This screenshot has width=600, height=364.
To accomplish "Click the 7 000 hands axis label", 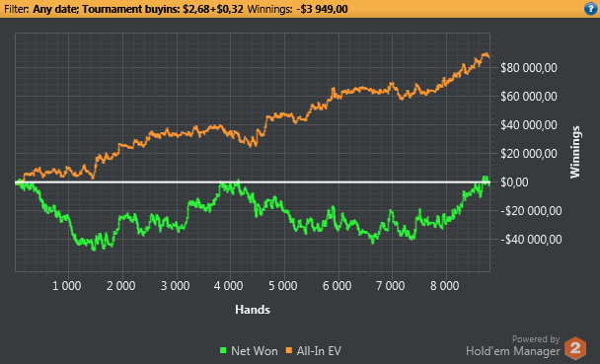I will [391, 286].
